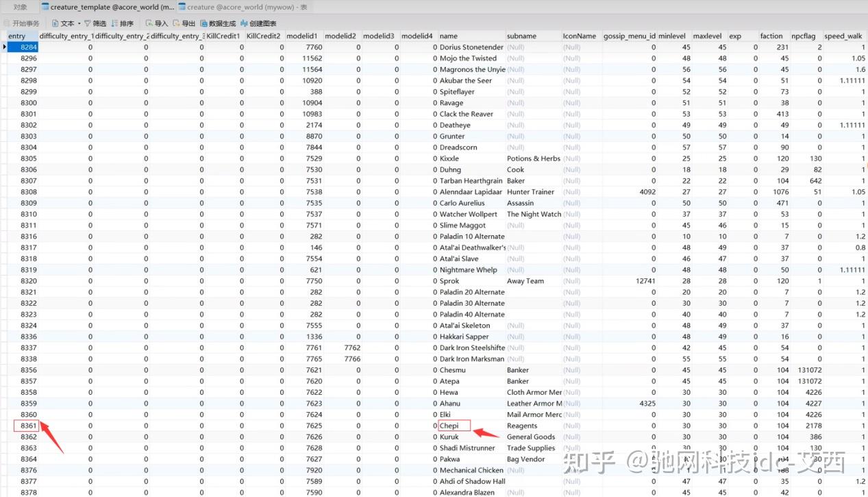Switch to the creature @acore_world tab

243,7
